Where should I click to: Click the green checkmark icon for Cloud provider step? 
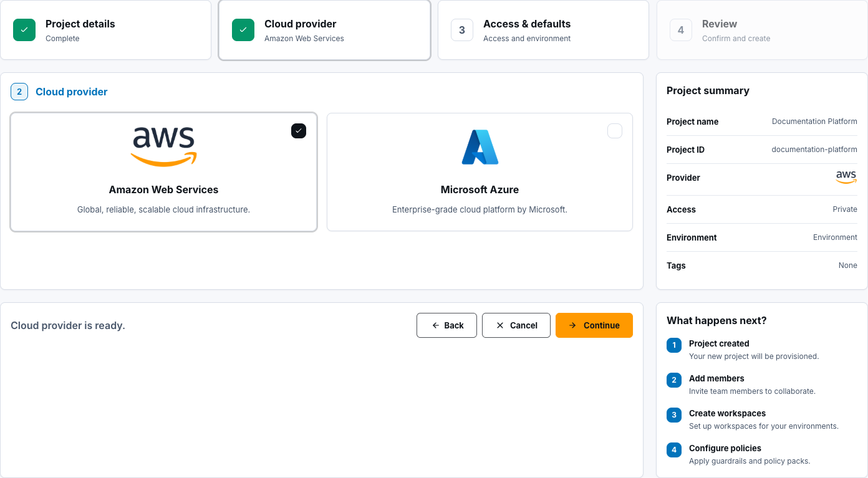[243, 30]
